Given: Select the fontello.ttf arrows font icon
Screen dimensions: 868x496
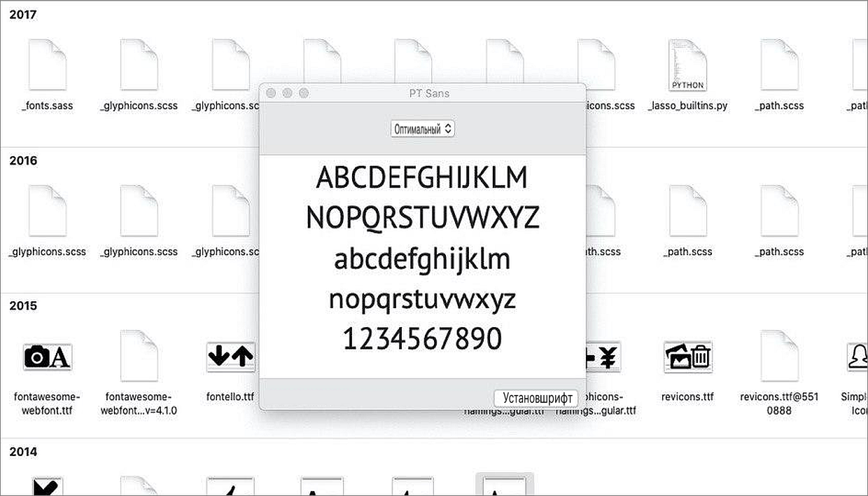Looking at the screenshot, I should (x=230, y=357).
